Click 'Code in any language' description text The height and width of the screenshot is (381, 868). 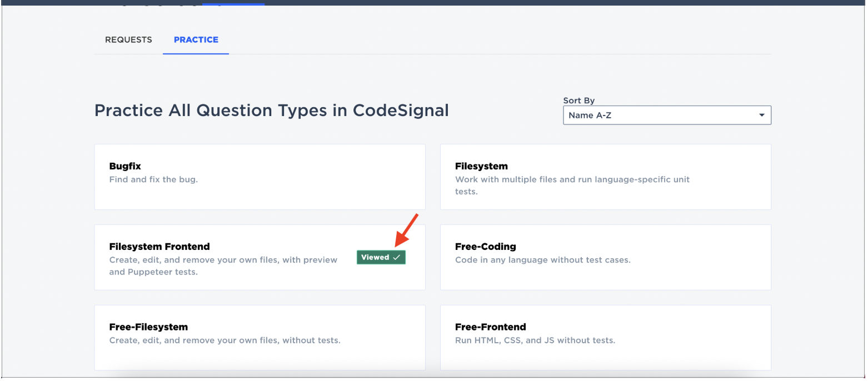click(542, 260)
